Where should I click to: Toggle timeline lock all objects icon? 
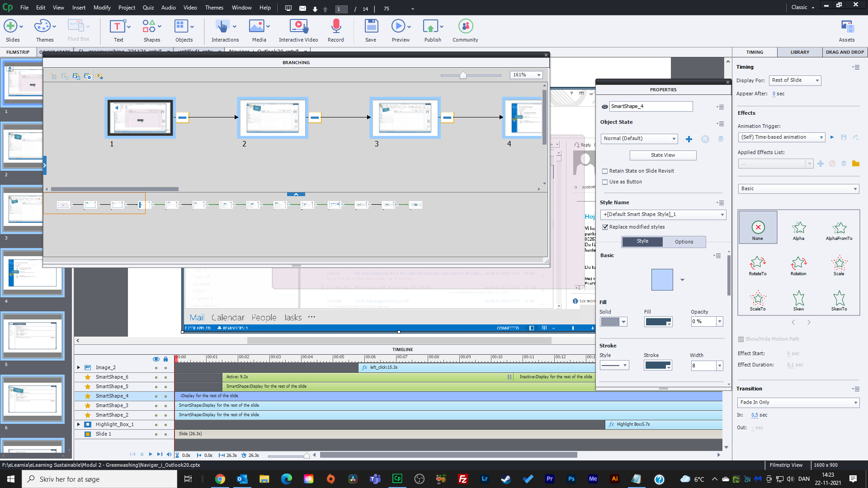tap(165, 359)
